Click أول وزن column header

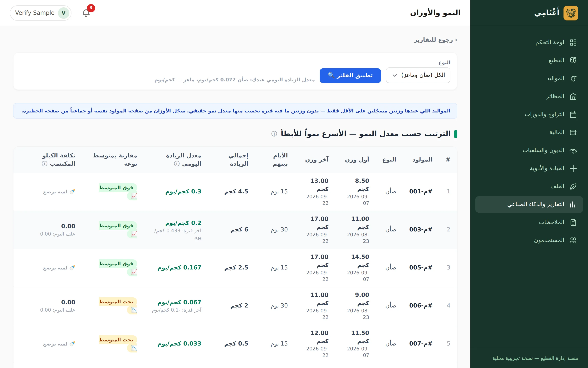(x=357, y=160)
